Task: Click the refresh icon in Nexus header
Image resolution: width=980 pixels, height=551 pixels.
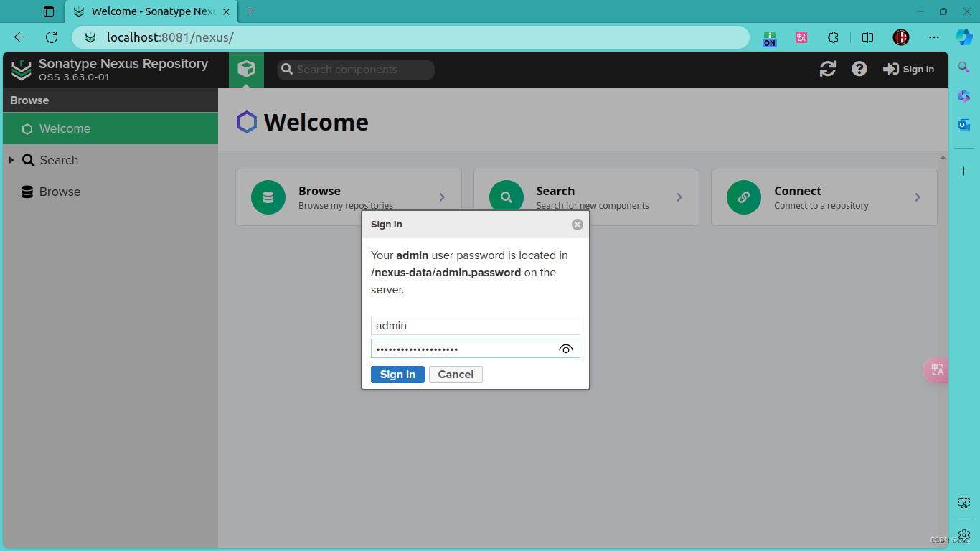Action: [828, 69]
